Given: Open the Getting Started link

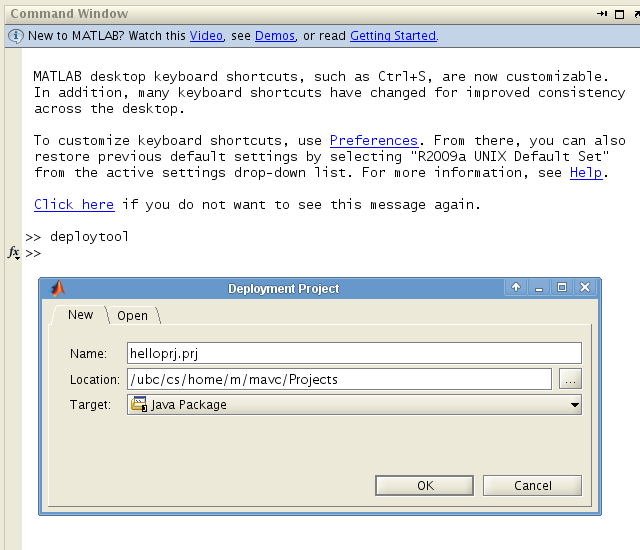Looking at the screenshot, I should pyautogui.click(x=393, y=36).
